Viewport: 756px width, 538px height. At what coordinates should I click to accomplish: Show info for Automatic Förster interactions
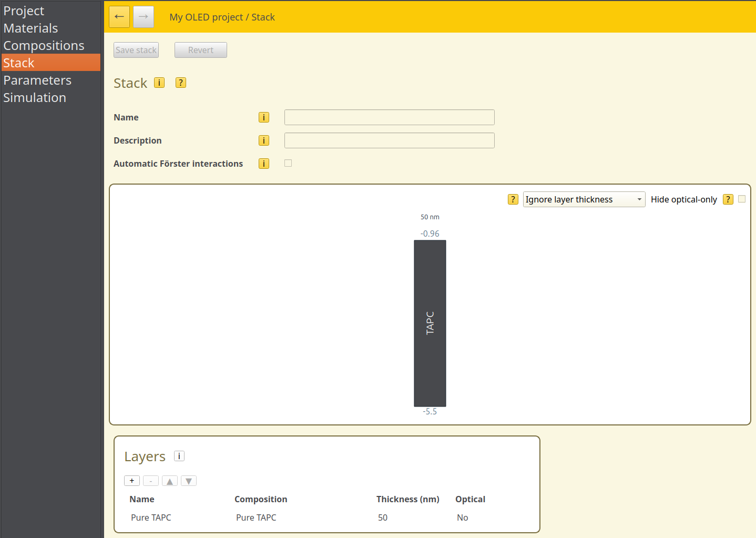pyautogui.click(x=264, y=164)
